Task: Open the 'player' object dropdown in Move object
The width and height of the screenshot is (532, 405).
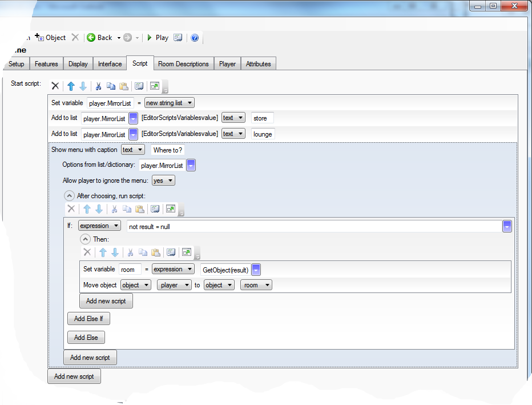Action: 174,285
